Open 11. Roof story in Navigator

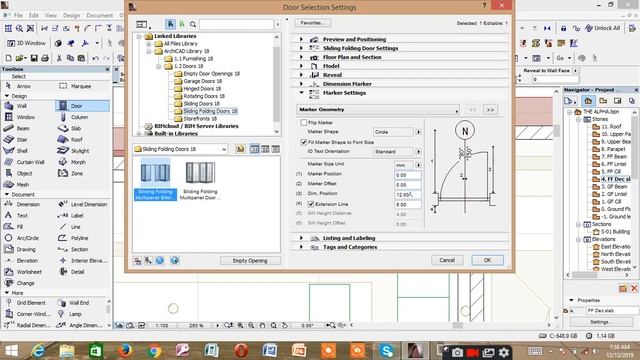611,127
